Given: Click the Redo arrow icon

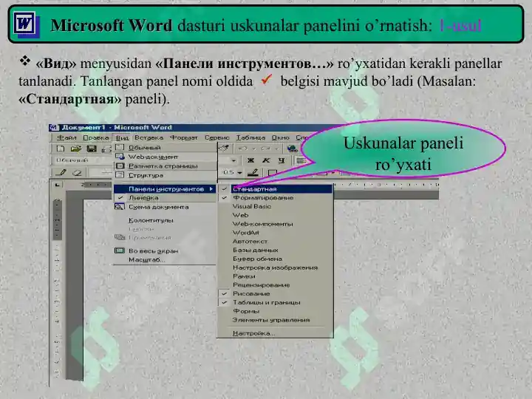Looking at the screenshot, I should (266, 149).
